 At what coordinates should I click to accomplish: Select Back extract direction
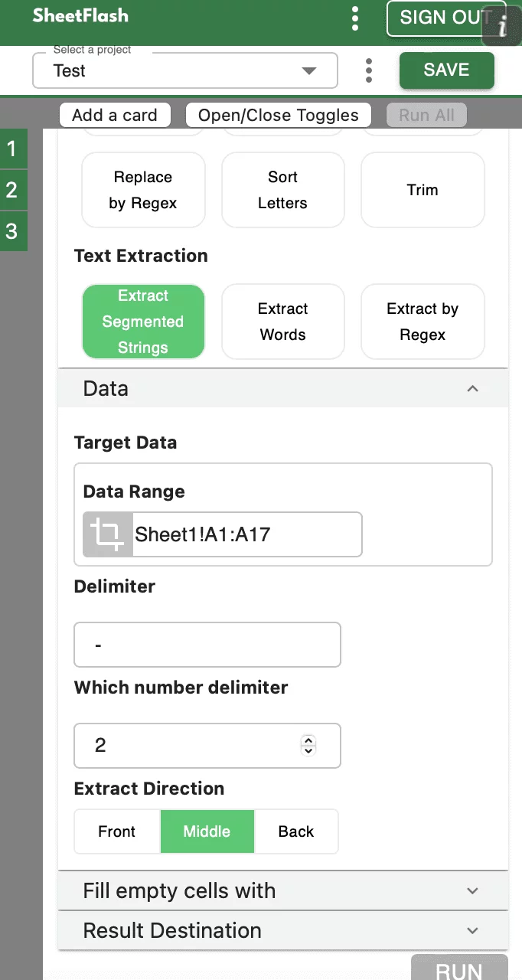[296, 831]
